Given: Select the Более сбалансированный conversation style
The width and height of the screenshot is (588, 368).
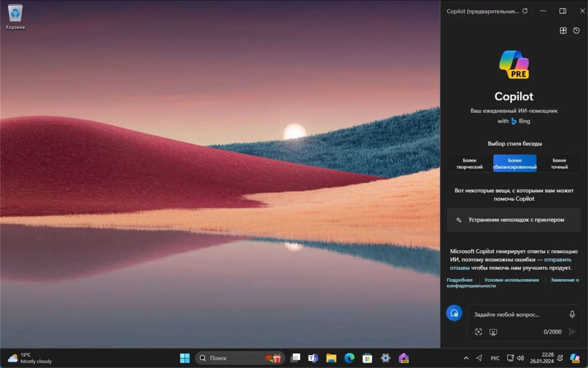Looking at the screenshot, I should point(514,164).
